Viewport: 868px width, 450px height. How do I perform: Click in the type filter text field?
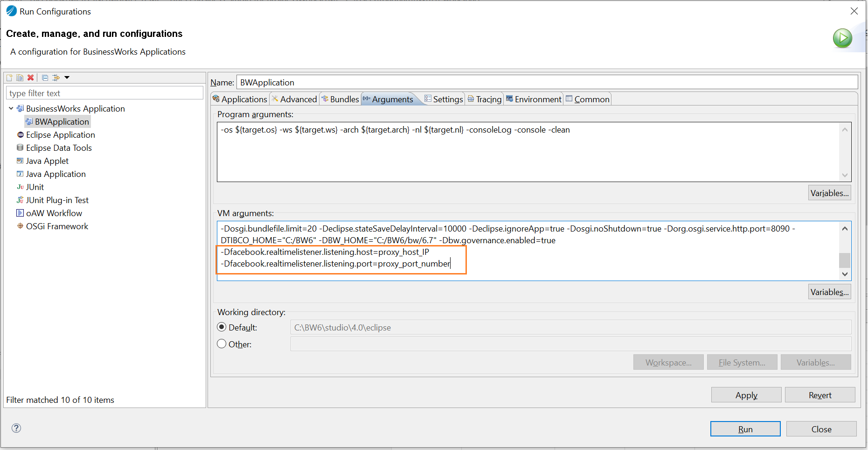104,93
